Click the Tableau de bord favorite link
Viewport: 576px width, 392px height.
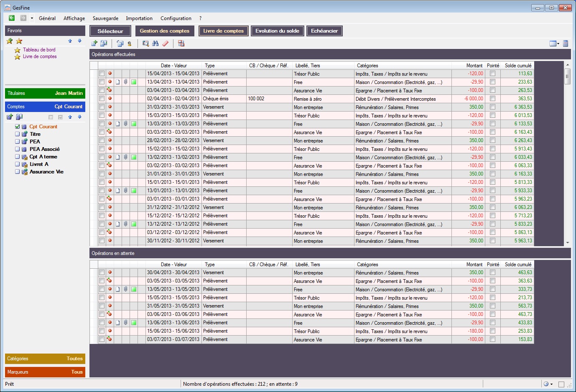pos(39,50)
